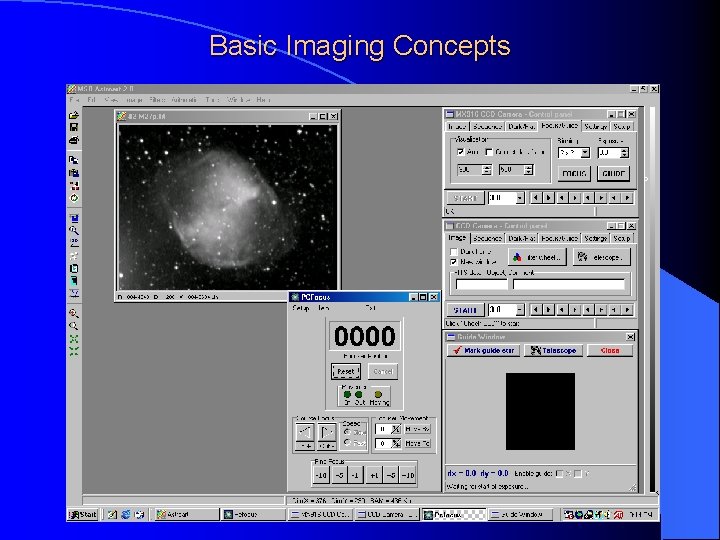This screenshot has width=720, height=540.
Task: Open the Filters menu in menu bar
Action: pyautogui.click(x=156, y=100)
